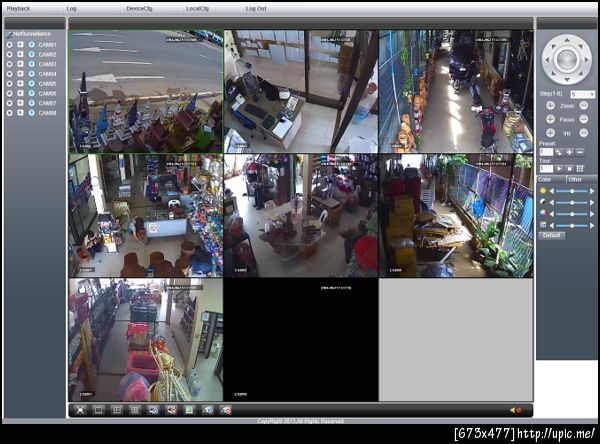Click the go-to preset icon
This screenshot has height=444, width=600.
(559, 152)
